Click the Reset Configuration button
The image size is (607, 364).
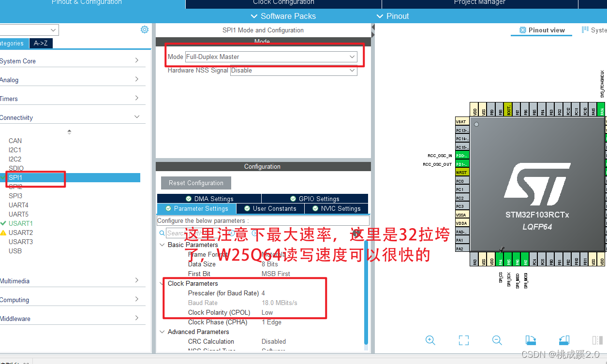196,183
